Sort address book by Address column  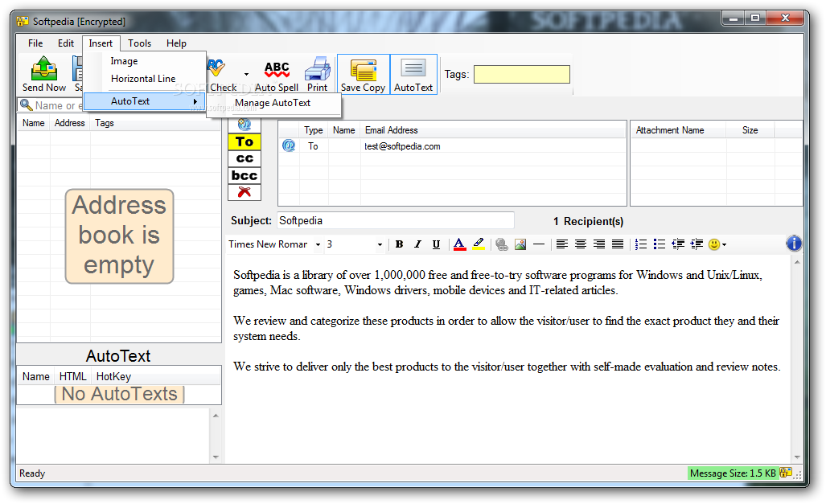(x=69, y=123)
